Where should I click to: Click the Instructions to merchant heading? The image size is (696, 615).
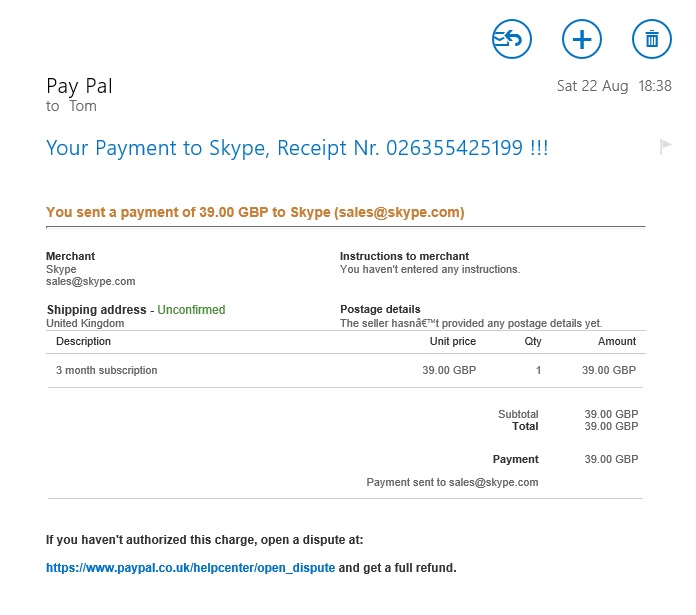(404, 256)
